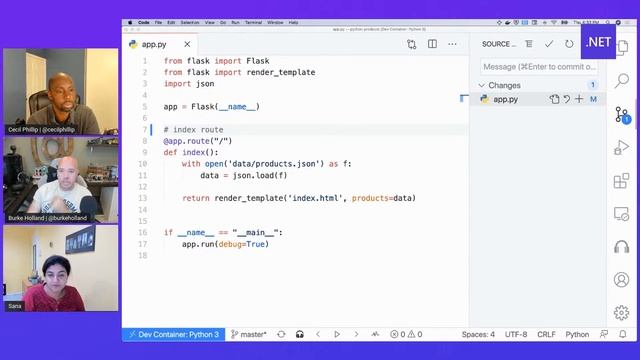The image size is (640, 360).
Task: Open the Run menu
Action: coord(236,22)
